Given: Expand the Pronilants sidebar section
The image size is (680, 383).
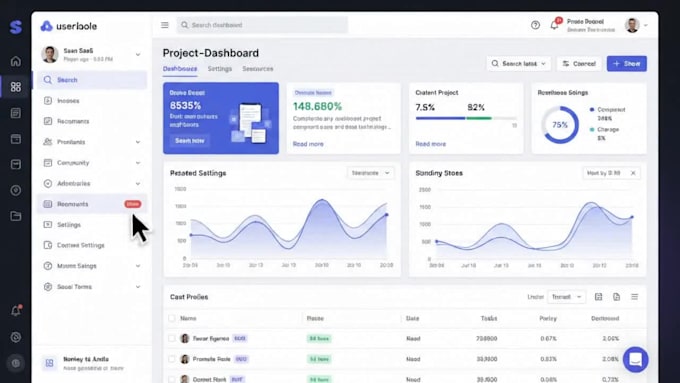Looking at the screenshot, I should (x=138, y=142).
